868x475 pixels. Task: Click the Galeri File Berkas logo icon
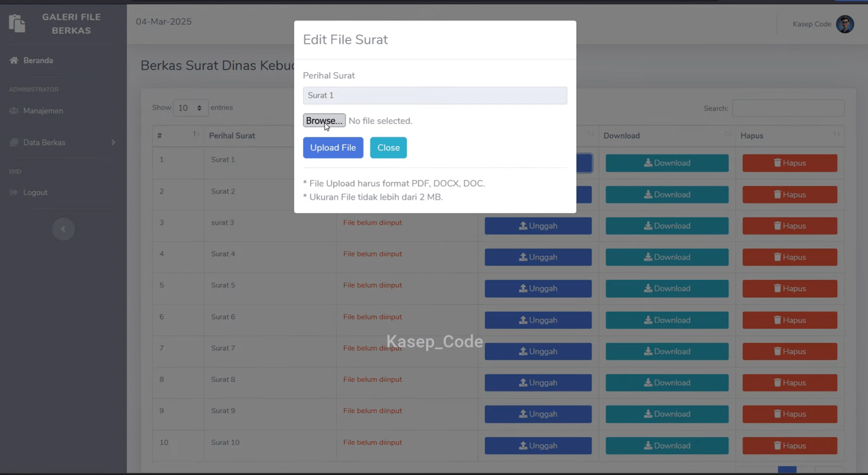[x=17, y=23]
